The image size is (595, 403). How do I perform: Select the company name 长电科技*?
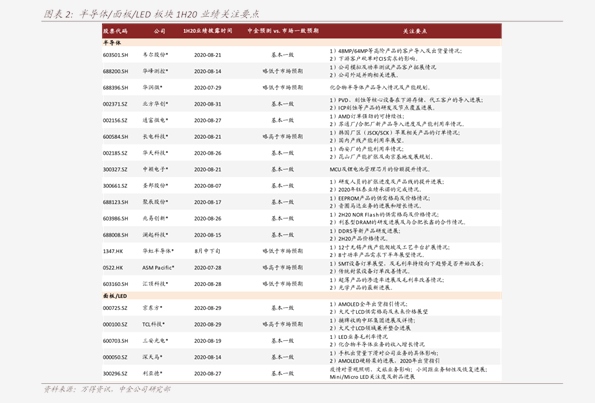pyautogui.click(x=156, y=136)
